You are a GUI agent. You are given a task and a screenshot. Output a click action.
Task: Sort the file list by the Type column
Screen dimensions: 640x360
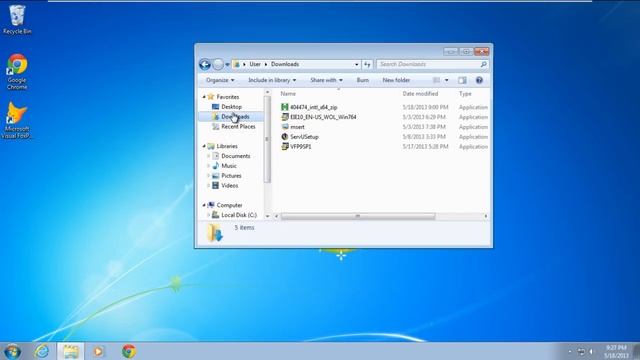(x=465, y=93)
